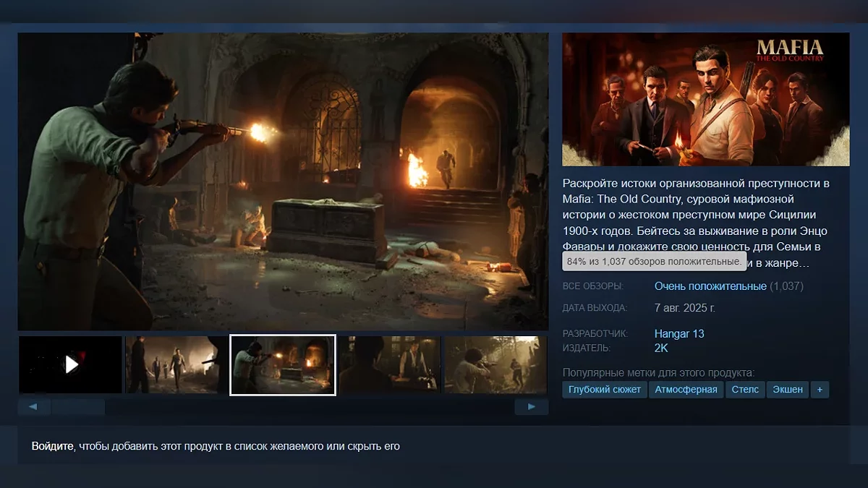Open the thumbnail of man at desk
This screenshot has width=868, height=488.
pos(389,364)
